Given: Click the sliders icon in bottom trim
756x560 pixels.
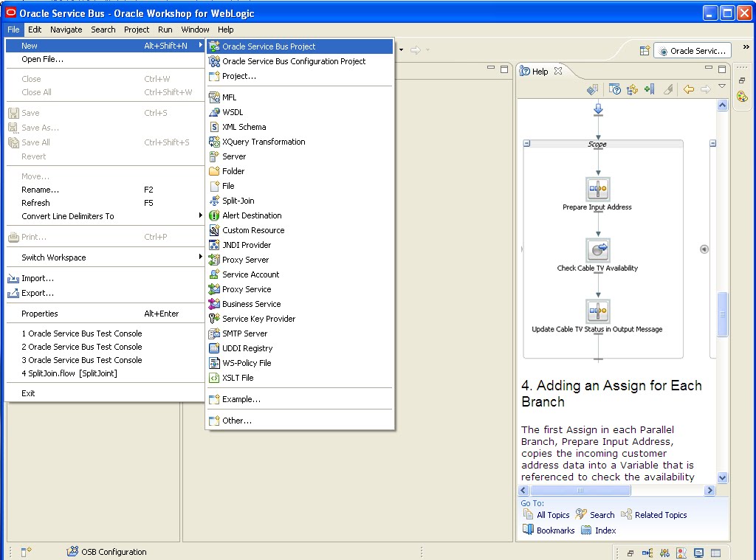Looking at the screenshot, I should tap(664, 553).
